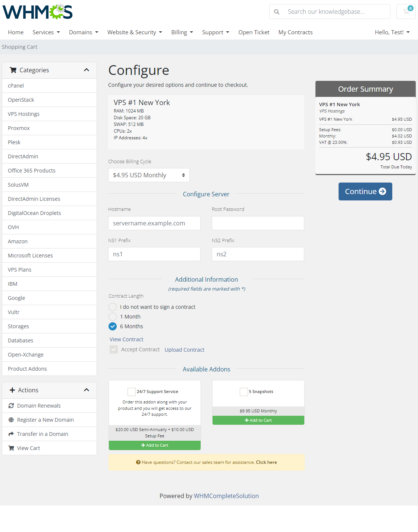The width and height of the screenshot is (418, 532).
Task: Click the cart icon next to View Cart
Action: [x=11, y=448]
